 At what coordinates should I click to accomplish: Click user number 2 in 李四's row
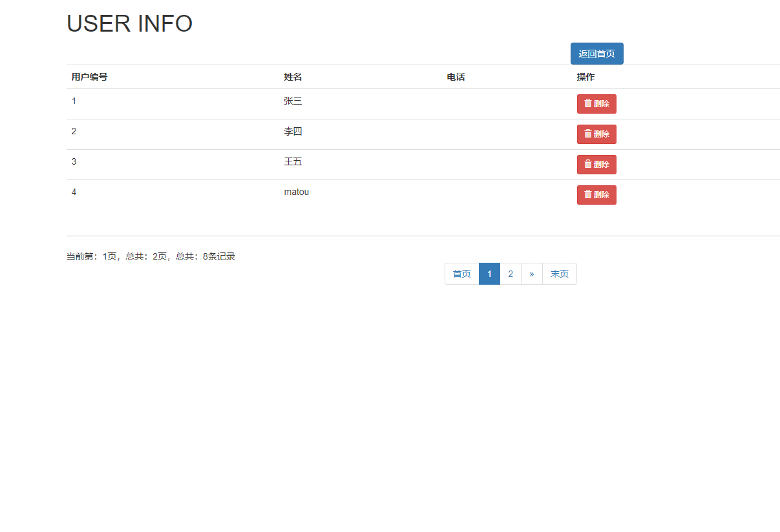[x=74, y=131]
